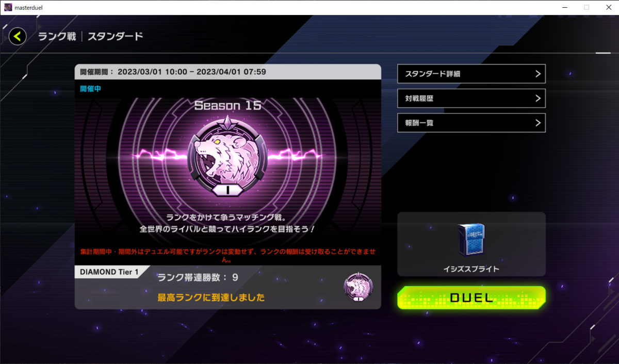Click the Season 15 title text

point(227,106)
